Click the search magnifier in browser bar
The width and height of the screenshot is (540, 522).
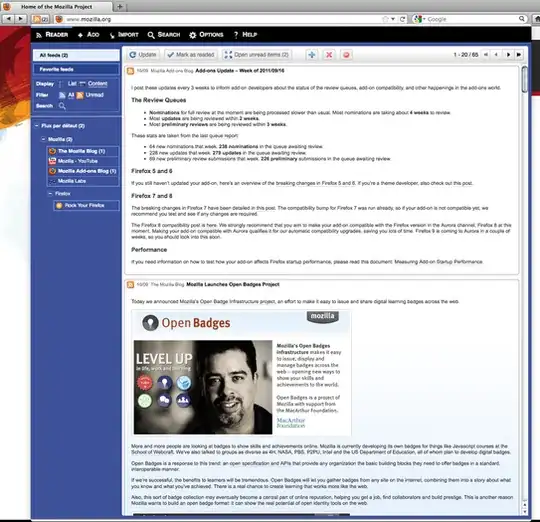click(522, 19)
